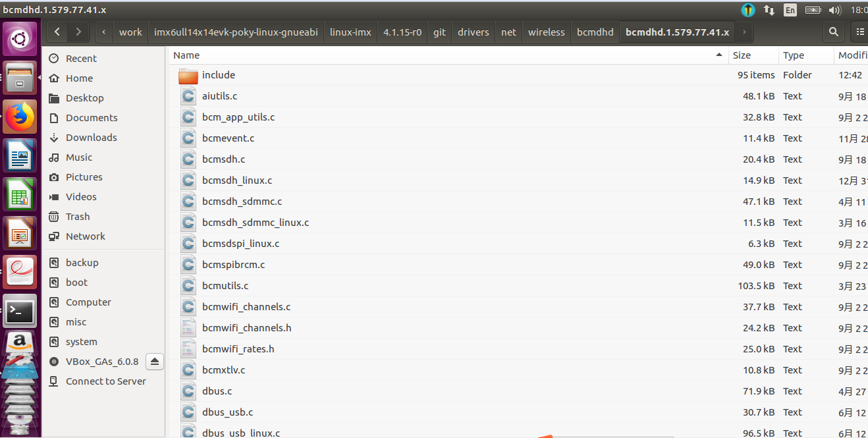This screenshot has height=438, width=868.
Task: Navigate to the linux-imx path segment
Action: (350, 32)
